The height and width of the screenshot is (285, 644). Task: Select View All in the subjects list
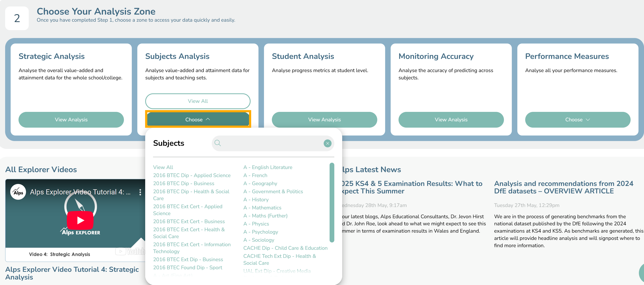[x=163, y=167]
